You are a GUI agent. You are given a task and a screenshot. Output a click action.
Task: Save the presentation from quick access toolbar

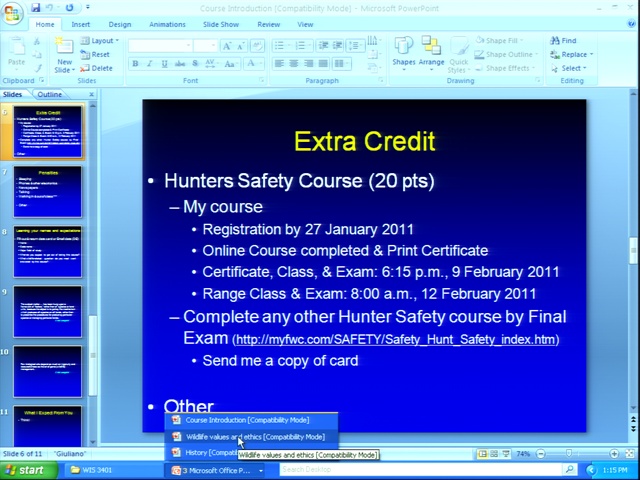[x=36, y=7]
